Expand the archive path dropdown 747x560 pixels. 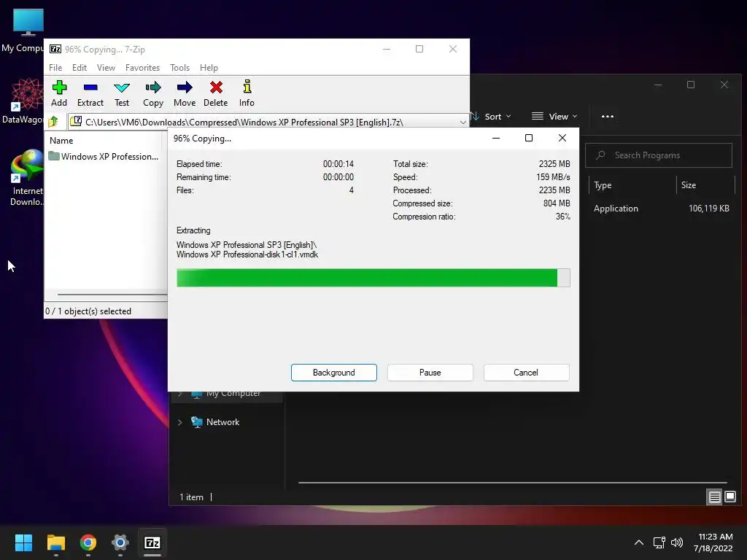coord(462,122)
